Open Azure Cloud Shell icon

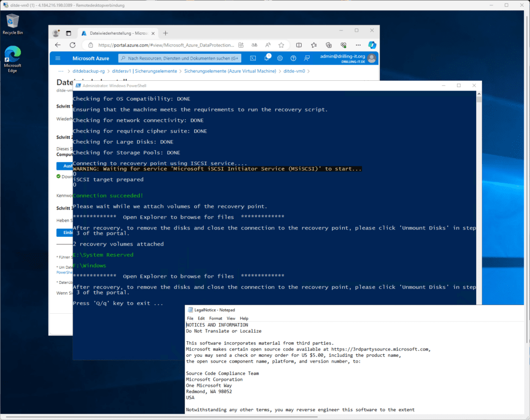pos(253,58)
